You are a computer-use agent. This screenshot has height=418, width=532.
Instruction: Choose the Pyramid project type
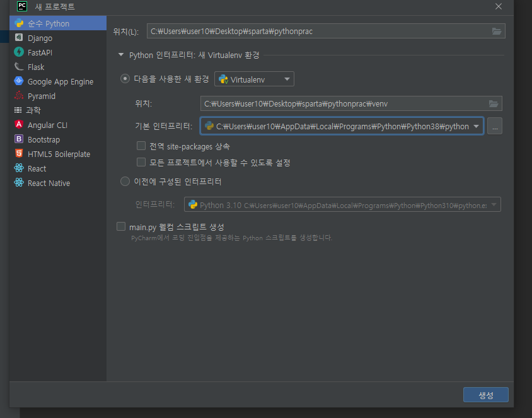[58, 96]
